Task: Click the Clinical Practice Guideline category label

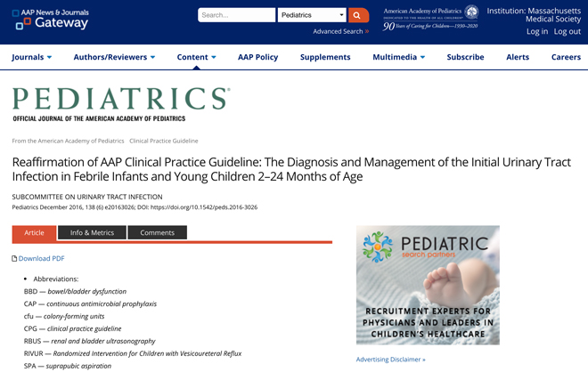Action: tap(164, 141)
